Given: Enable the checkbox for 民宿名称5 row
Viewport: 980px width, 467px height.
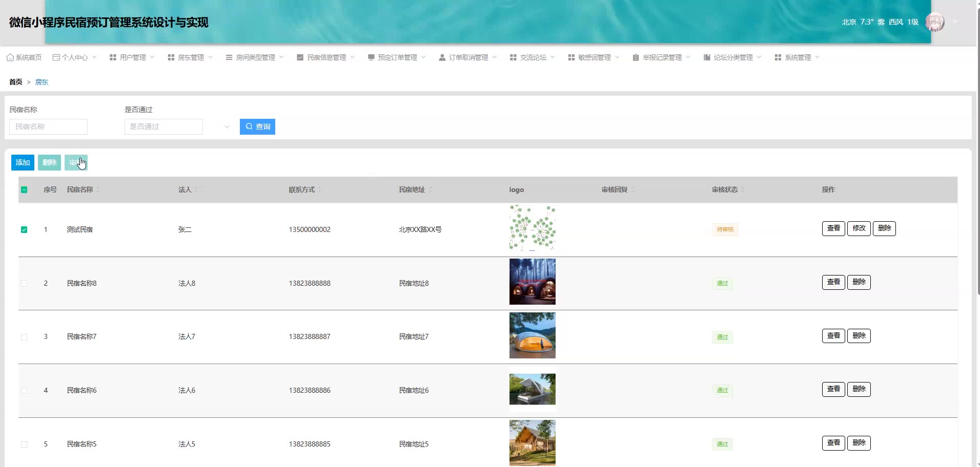Looking at the screenshot, I should click(24, 444).
